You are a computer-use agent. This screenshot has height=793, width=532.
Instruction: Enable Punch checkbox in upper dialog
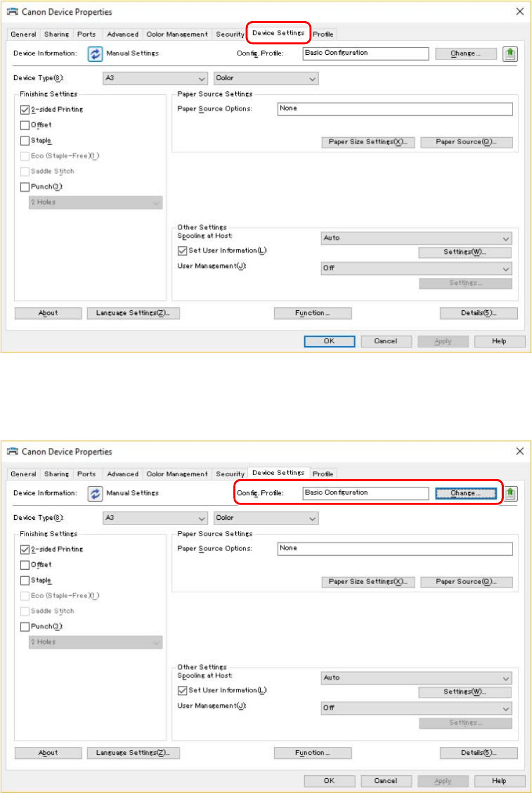click(x=25, y=187)
